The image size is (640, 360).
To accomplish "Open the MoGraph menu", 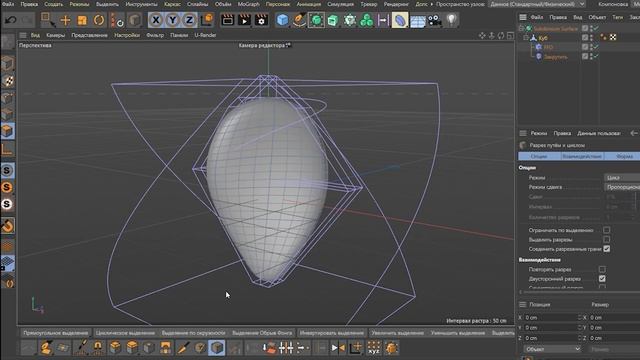I will (x=248, y=4).
